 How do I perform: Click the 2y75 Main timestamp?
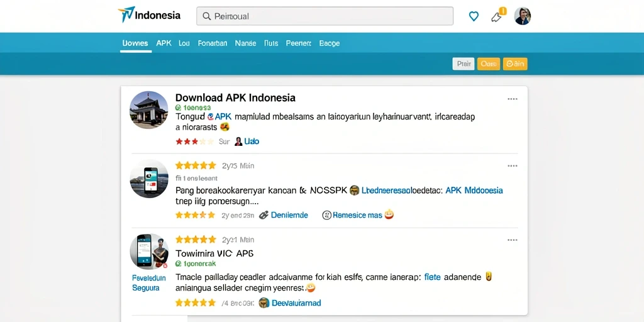tap(238, 166)
